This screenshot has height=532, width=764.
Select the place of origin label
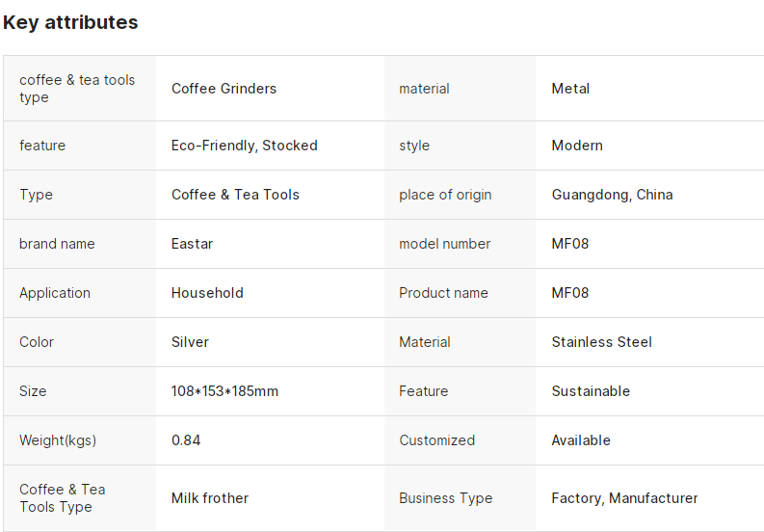pyautogui.click(x=445, y=195)
